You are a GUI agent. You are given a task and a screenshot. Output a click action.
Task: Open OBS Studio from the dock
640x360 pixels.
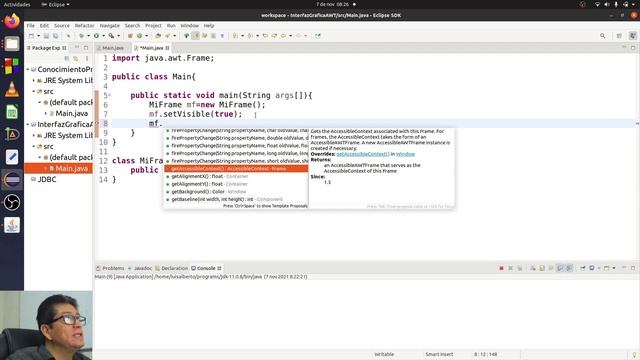[x=12, y=202]
